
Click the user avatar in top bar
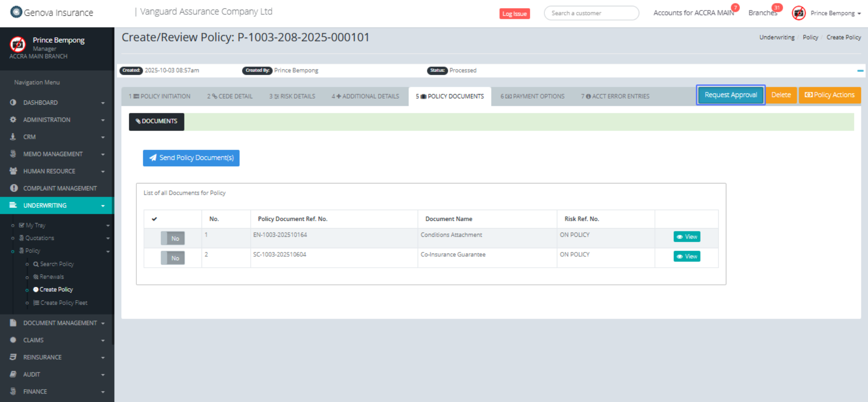(x=799, y=13)
